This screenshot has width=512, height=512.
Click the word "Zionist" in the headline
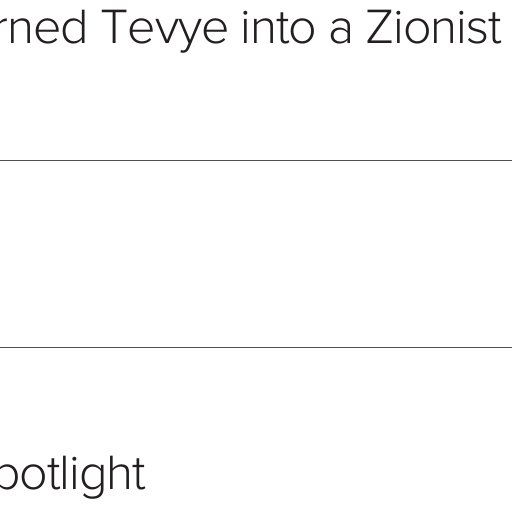(x=434, y=27)
